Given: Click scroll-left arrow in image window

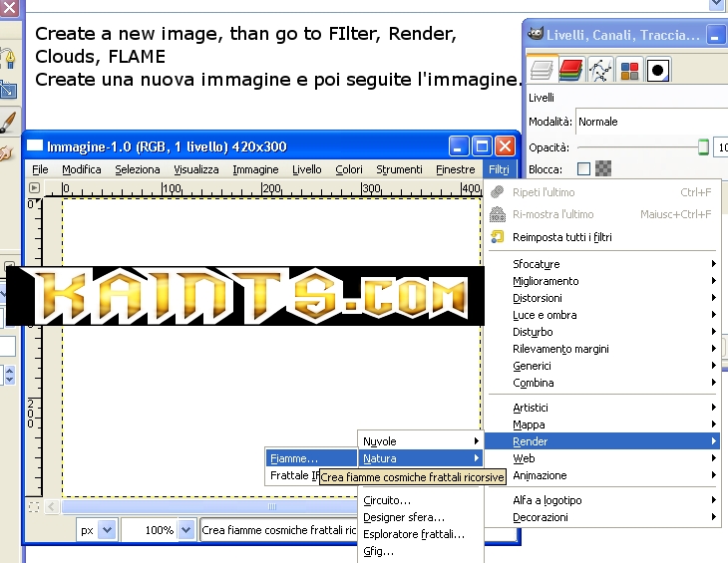Looking at the screenshot, I should pos(51,506).
